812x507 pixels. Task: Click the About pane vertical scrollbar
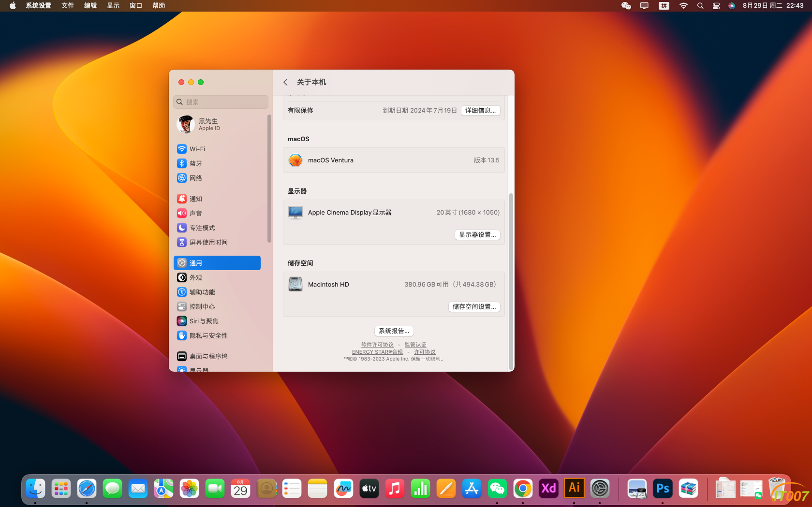pyautogui.click(x=511, y=281)
